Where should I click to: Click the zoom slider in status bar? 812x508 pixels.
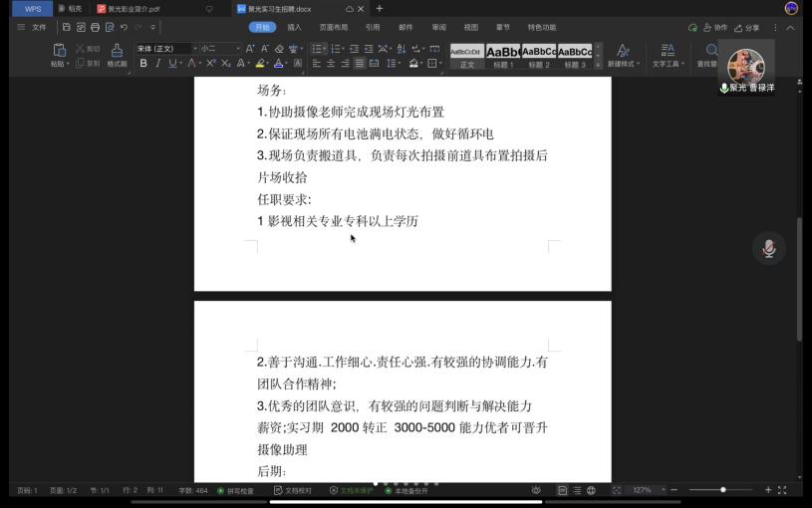point(722,490)
